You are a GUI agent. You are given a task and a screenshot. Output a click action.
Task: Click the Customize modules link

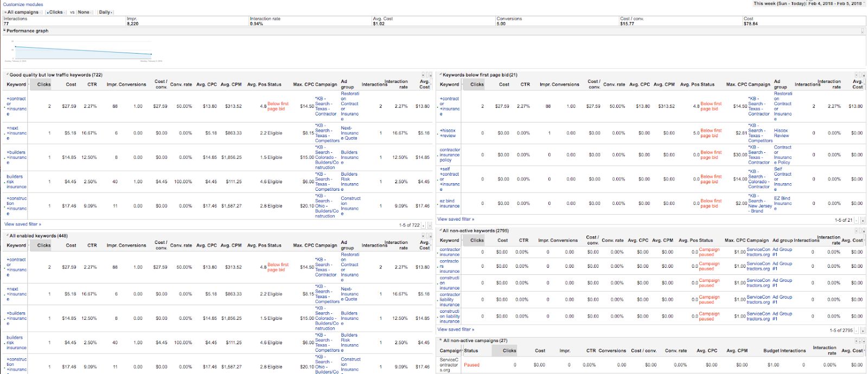[x=23, y=4]
